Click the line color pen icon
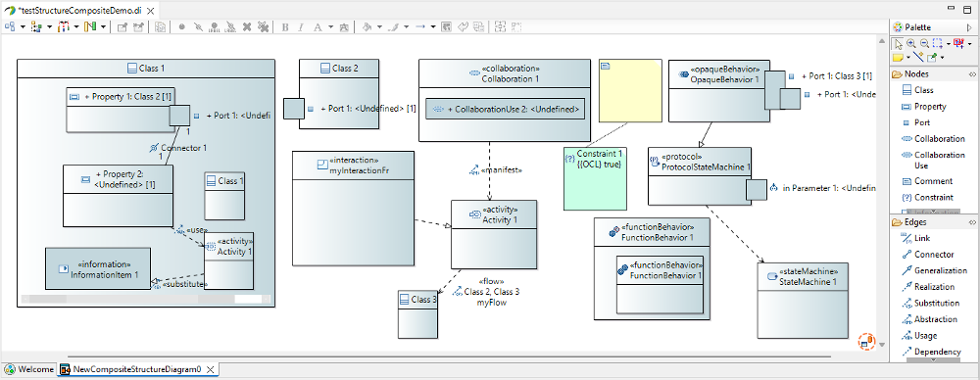980x380 pixels. [394, 26]
